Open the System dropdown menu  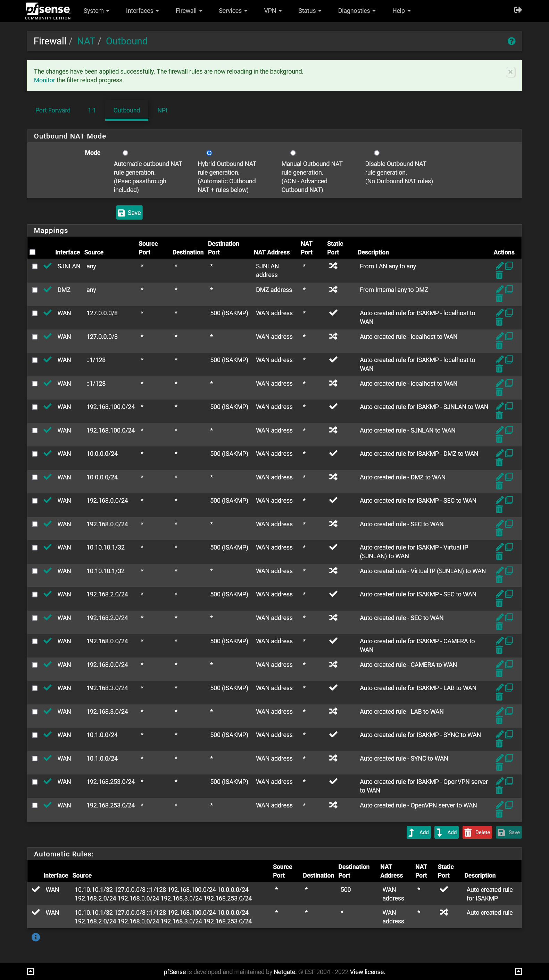[x=96, y=11]
